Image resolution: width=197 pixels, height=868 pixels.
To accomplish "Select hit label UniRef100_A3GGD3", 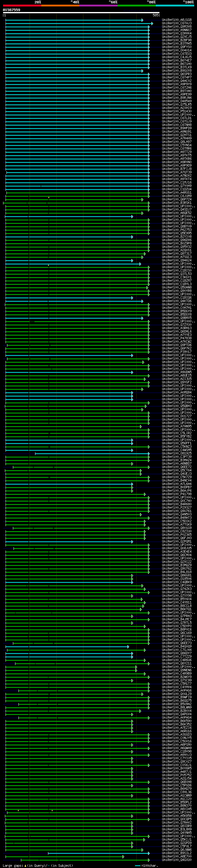I will (x=177, y=735).
